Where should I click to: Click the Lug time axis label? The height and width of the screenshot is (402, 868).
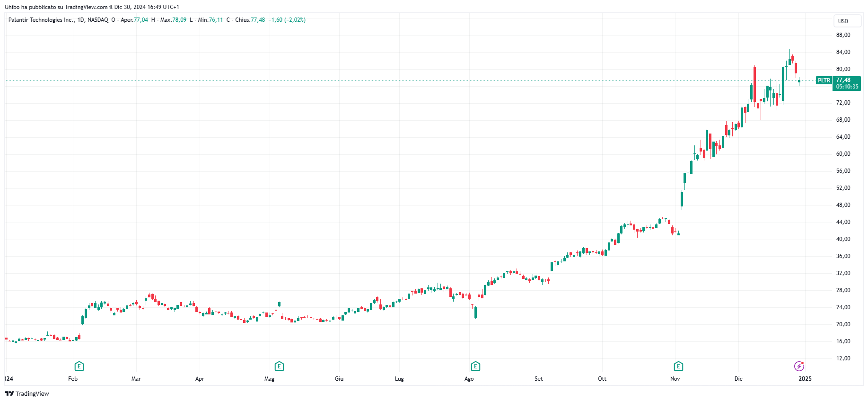coord(399,379)
